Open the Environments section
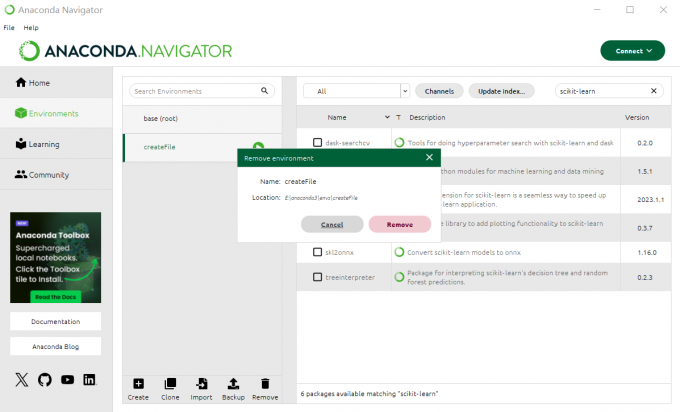The image size is (680, 412). [56, 113]
